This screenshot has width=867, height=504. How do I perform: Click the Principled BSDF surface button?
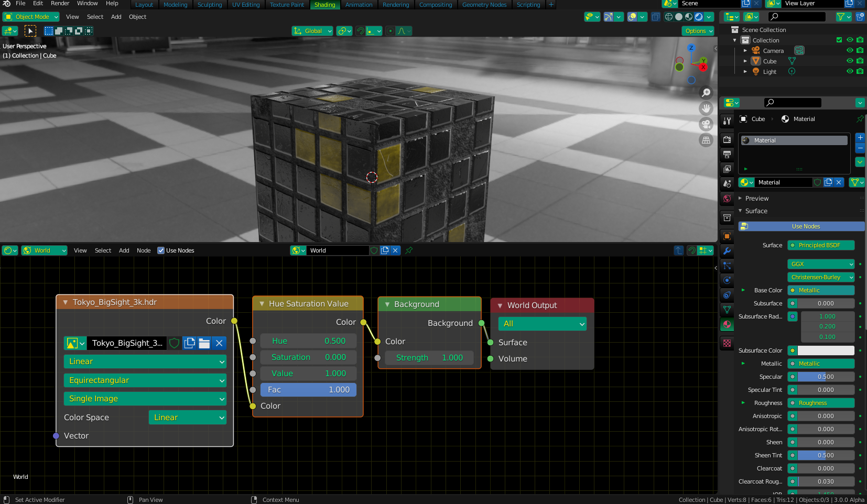821,245
